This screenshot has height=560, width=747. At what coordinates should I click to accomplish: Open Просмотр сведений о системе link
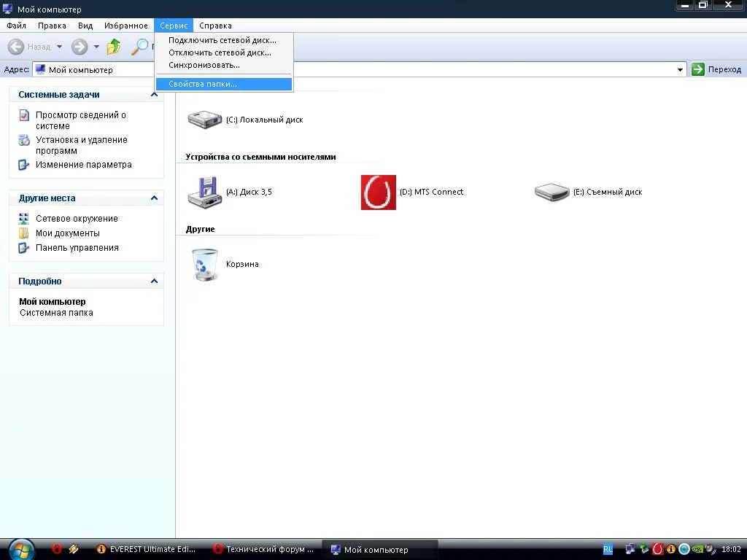pyautogui.click(x=81, y=120)
